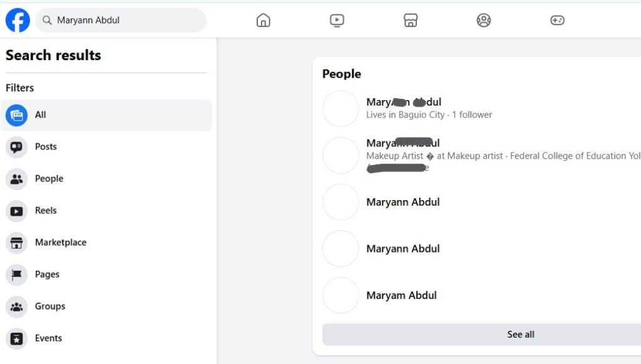
Task: Click the Facebook logo icon
Action: tap(18, 20)
